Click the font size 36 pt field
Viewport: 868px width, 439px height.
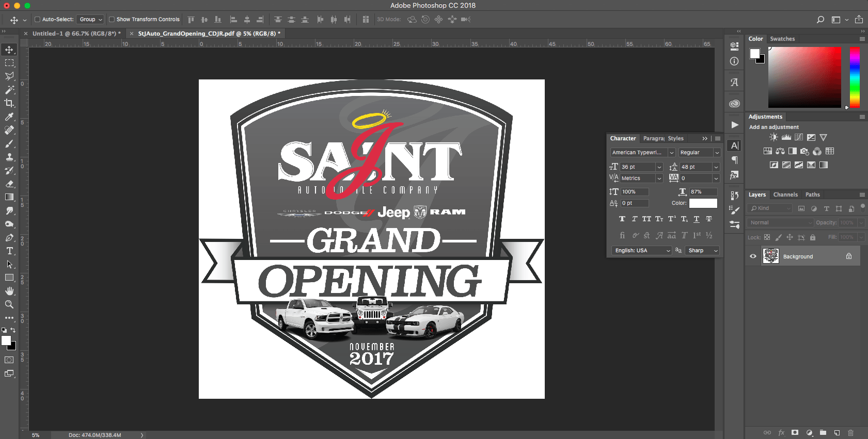[637, 167]
